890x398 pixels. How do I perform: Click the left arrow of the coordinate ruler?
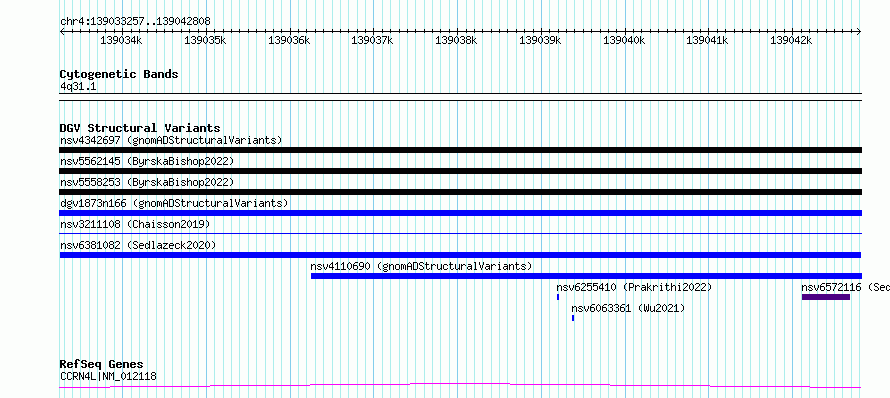tap(63, 32)
